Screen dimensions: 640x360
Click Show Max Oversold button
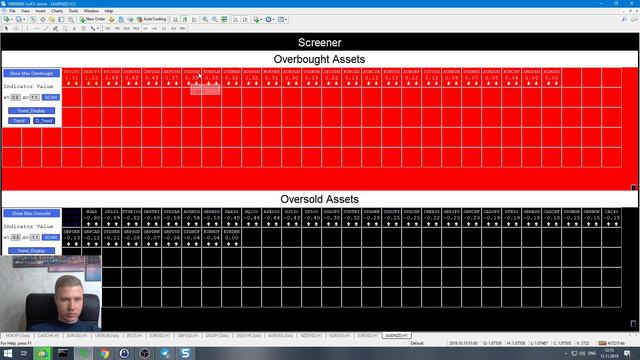pyautogui.click(x=31, y=213)
